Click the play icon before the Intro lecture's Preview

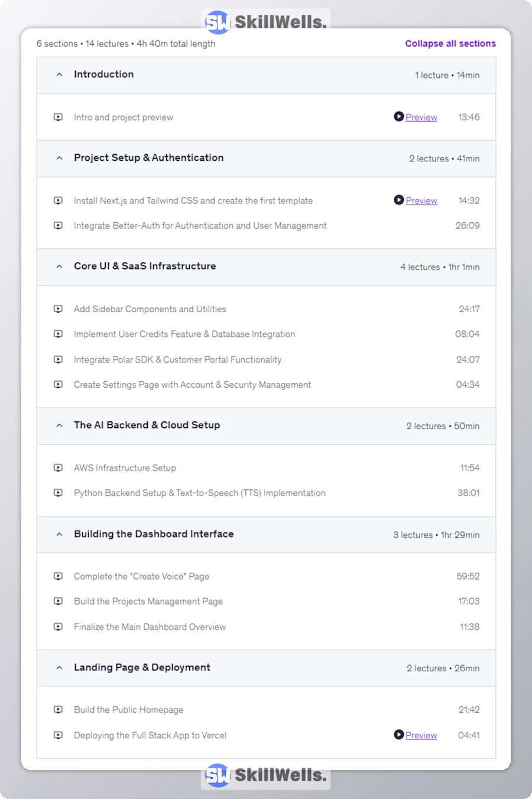(x=399, y=116)
